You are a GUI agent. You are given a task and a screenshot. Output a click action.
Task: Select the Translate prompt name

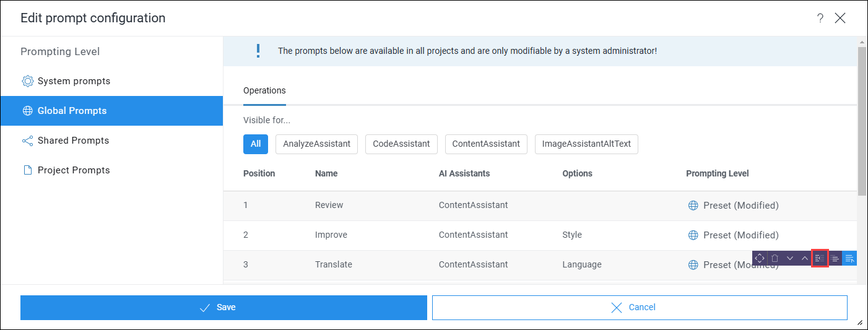click(x=334, y=265)
